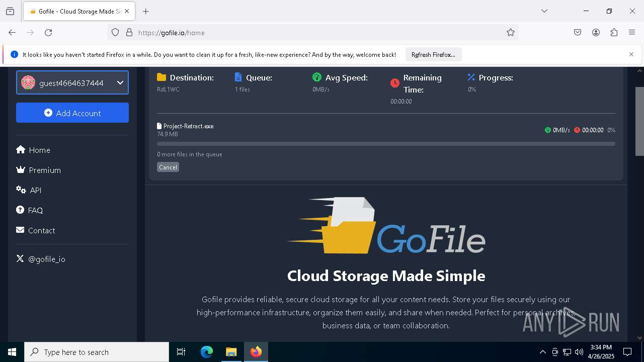644x362 pixels.
Task: Open a new browser tab
Action: pos(145,11)
